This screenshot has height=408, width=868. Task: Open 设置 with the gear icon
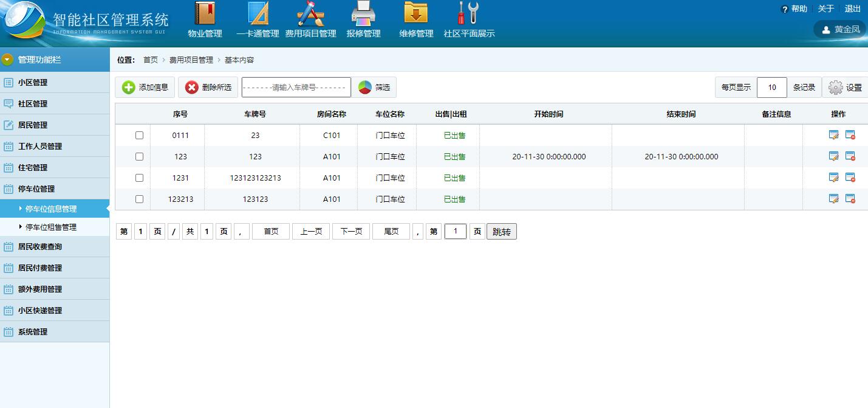845,88
